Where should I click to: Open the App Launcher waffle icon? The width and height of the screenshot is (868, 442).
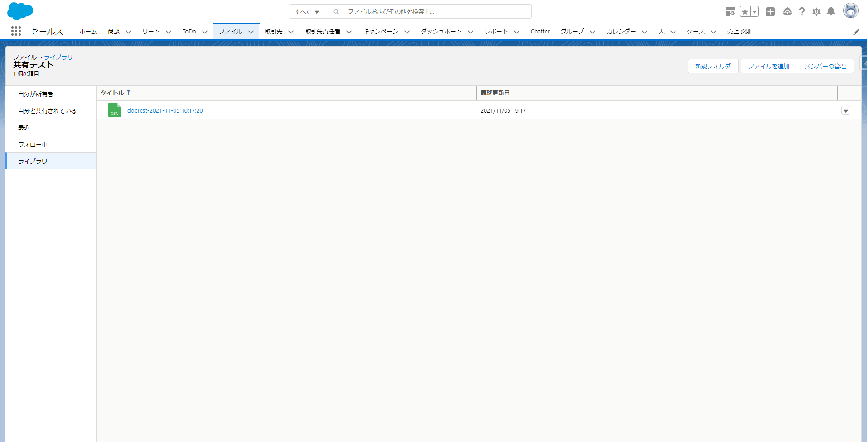pos(16,31)
